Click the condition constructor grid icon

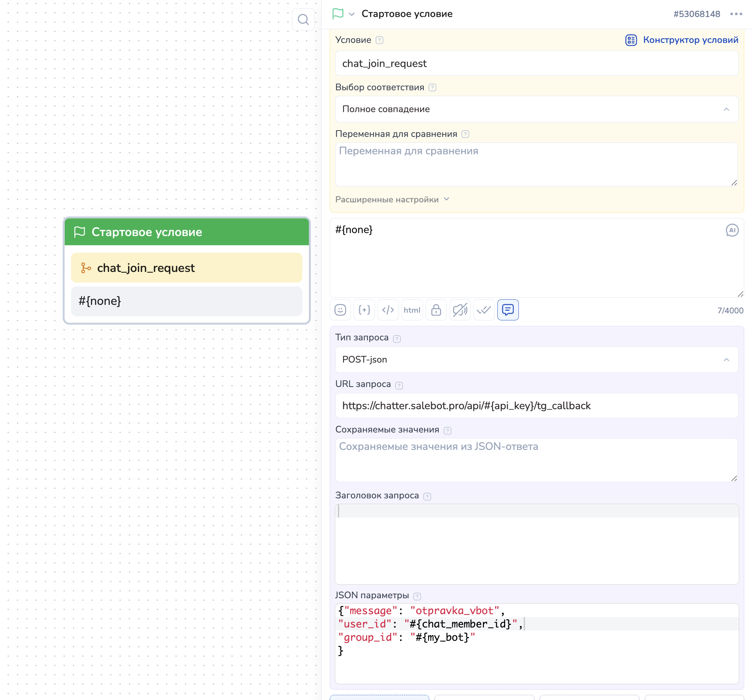tap(631, 40)
